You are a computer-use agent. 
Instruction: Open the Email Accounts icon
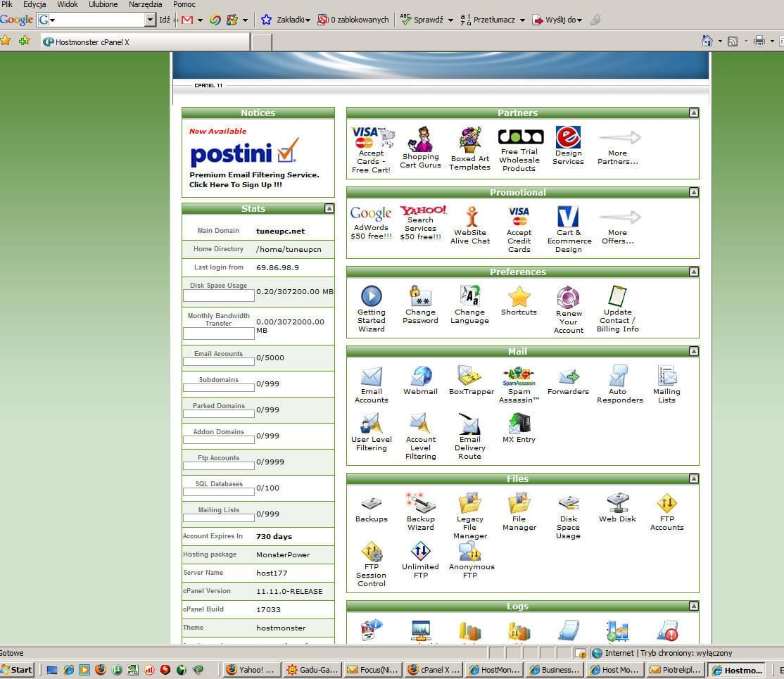point(371,384)
